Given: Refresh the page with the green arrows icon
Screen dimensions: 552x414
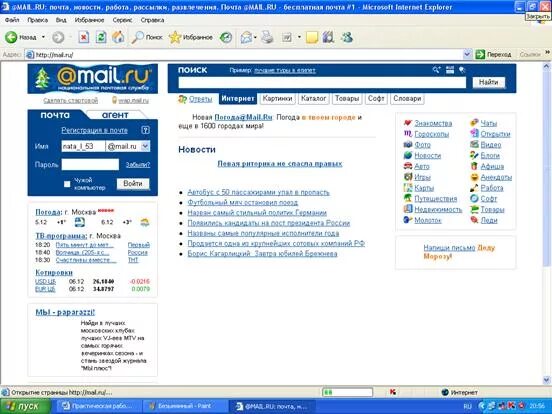Looking at the screenshot, I should tap(101, 37).
